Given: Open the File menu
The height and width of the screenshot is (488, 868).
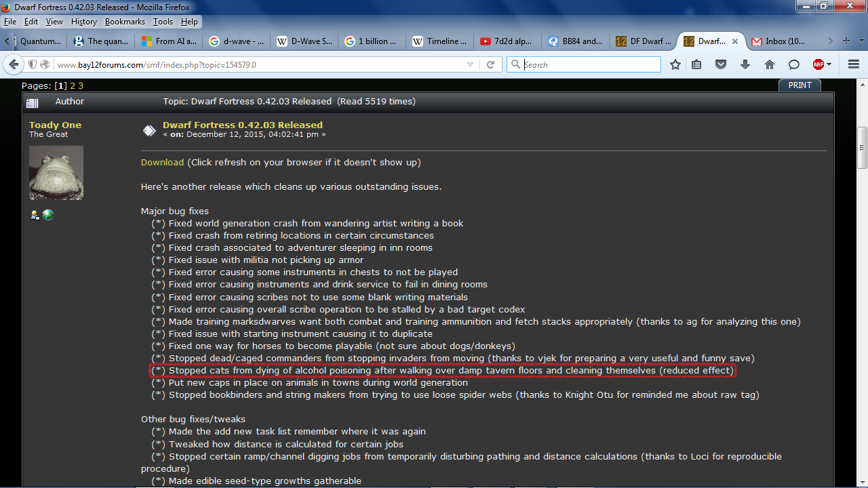Looking at the screenshot, I should 11,22.
